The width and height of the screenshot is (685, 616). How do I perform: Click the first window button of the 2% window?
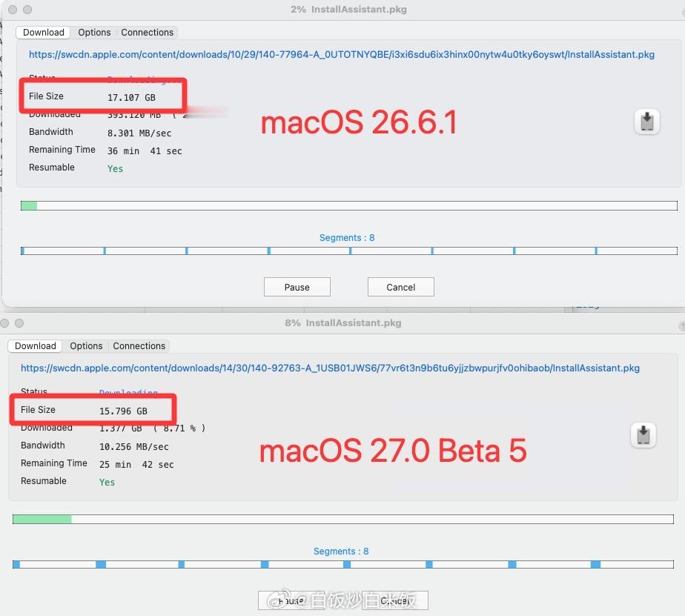coord(13,9)
